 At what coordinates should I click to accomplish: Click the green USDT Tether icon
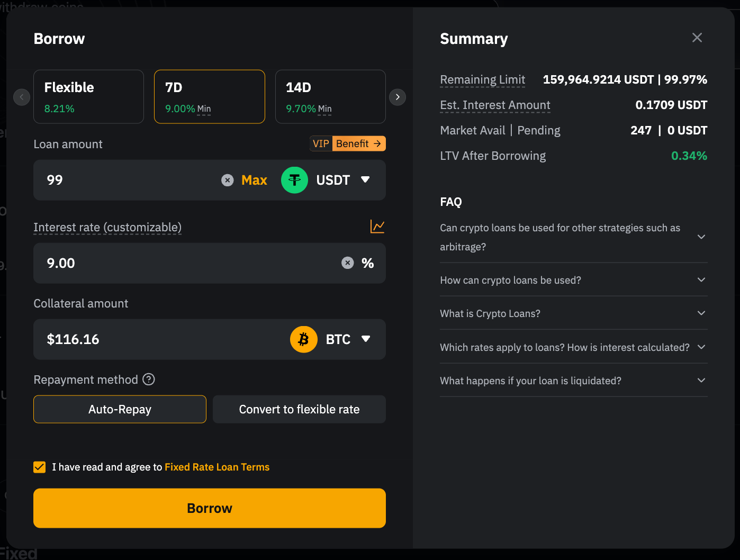point(294,180)
